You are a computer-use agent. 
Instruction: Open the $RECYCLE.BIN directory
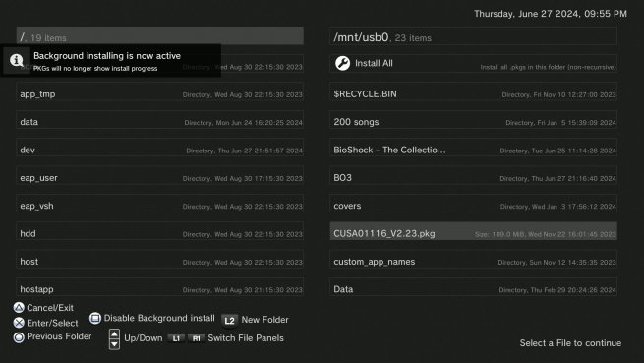click(x=473, y=91)
